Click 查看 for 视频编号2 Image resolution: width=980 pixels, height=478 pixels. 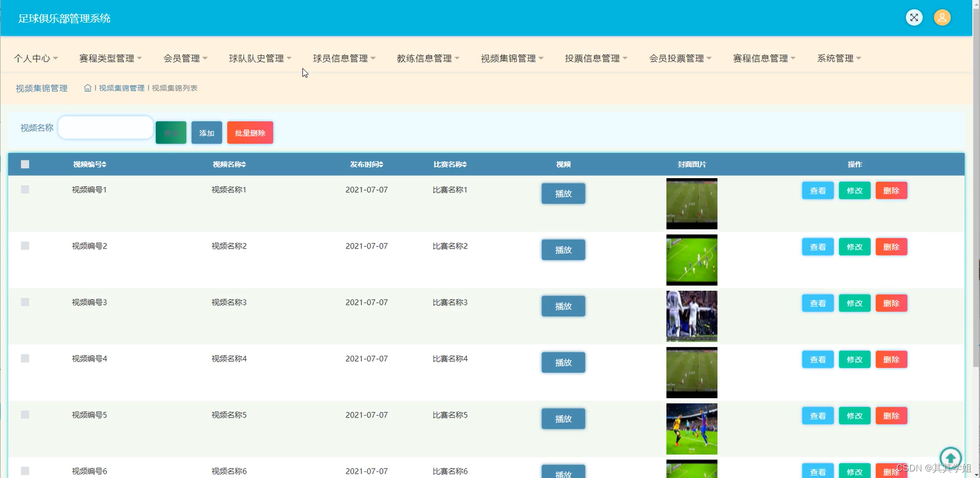point(818,247)
